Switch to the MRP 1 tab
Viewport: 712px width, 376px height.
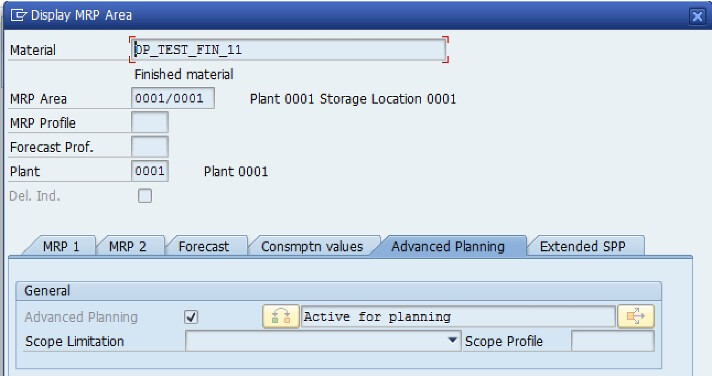(x=61, y=246)
